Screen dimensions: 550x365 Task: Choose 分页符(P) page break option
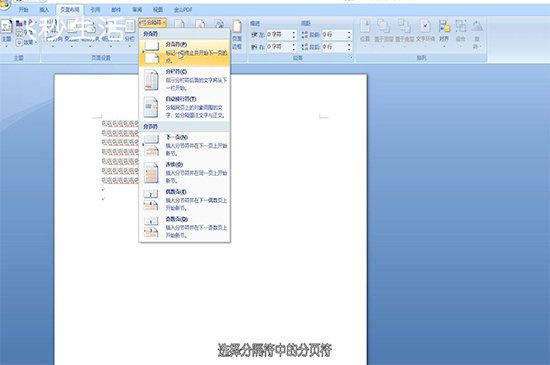pyautogui.click(x=185, y=53)
